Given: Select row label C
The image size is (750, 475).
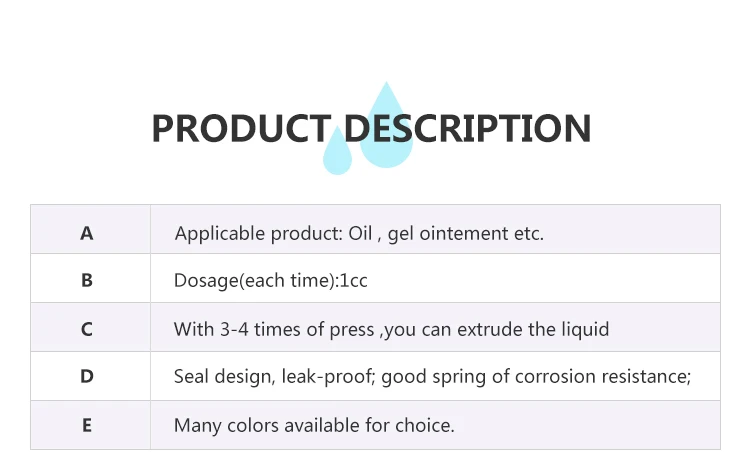Looking at the screenshot, I should 87,329.
